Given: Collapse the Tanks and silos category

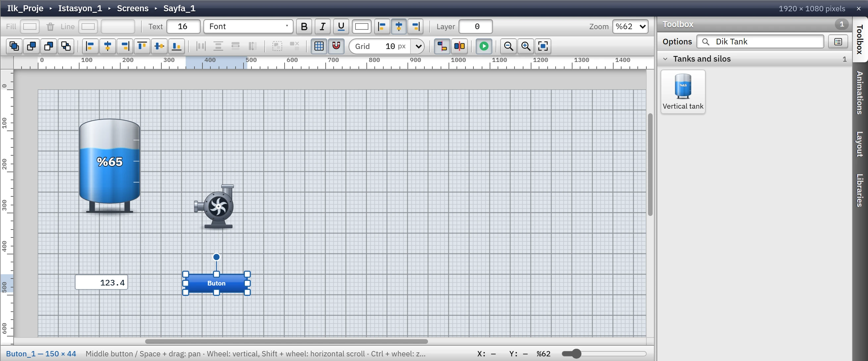Looking at the screenshot, I should (665, 59).
